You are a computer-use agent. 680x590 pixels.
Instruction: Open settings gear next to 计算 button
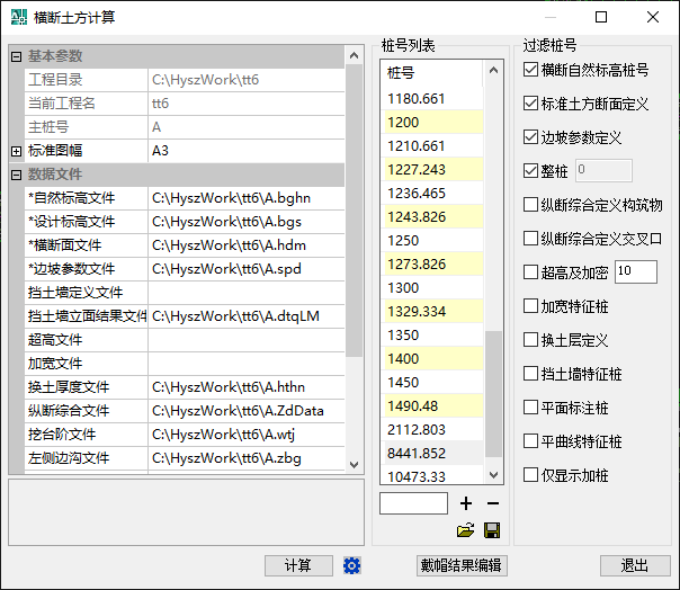pos(351,566)
